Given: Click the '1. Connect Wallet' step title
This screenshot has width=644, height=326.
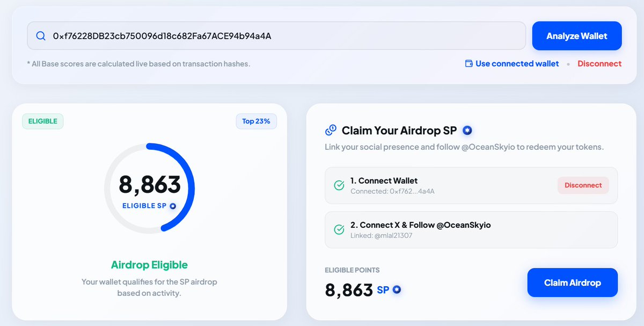Looking at the screenshot, I should click(384, 180).
